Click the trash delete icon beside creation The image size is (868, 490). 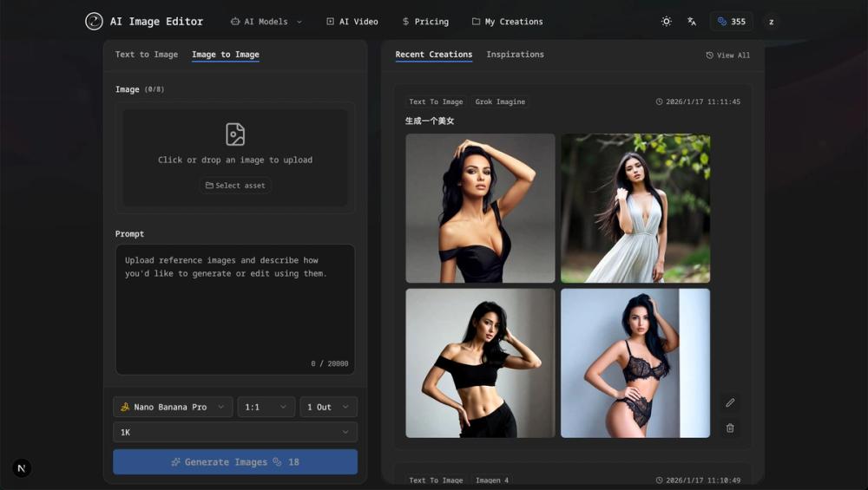pyautogui.click(x=730, y=428)
